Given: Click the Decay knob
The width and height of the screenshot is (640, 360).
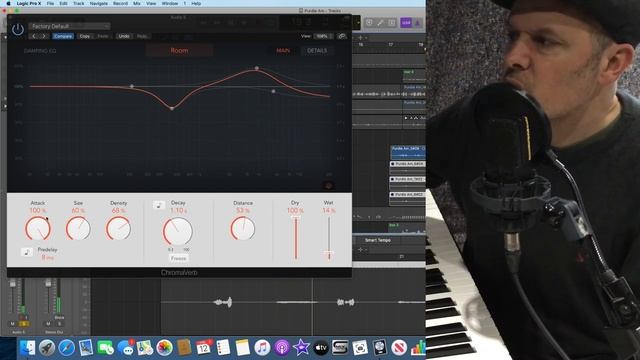Looking at the screenshot, I should [x=178, y=231].
